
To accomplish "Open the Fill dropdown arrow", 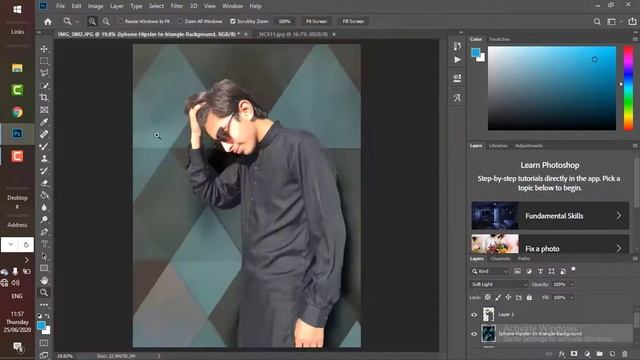I will pyautogui.click(x=572, y=298).
